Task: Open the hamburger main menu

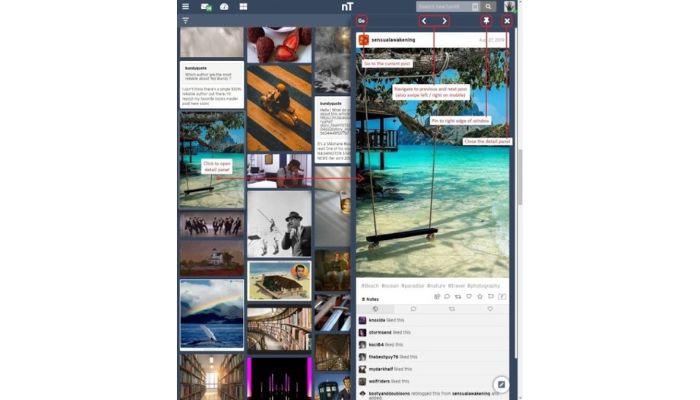Action: 186,7
